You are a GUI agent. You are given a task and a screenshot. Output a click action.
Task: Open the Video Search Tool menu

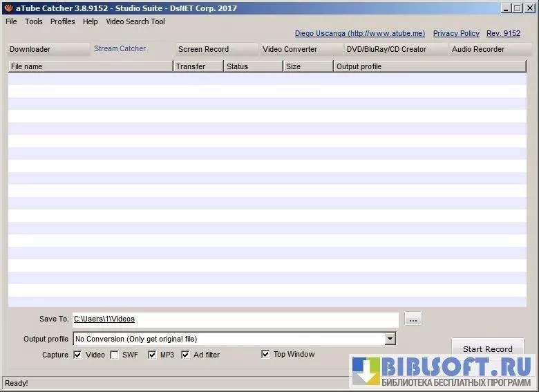click(x=135, y=21)
